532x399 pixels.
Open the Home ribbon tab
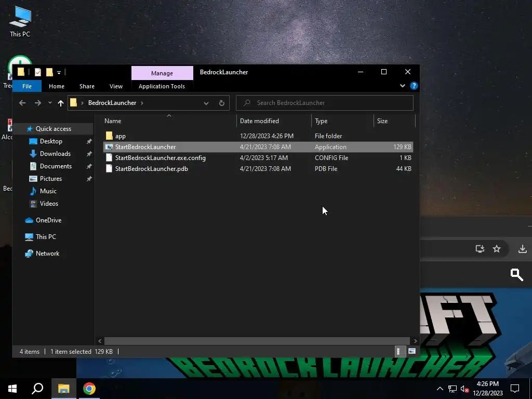56,86
